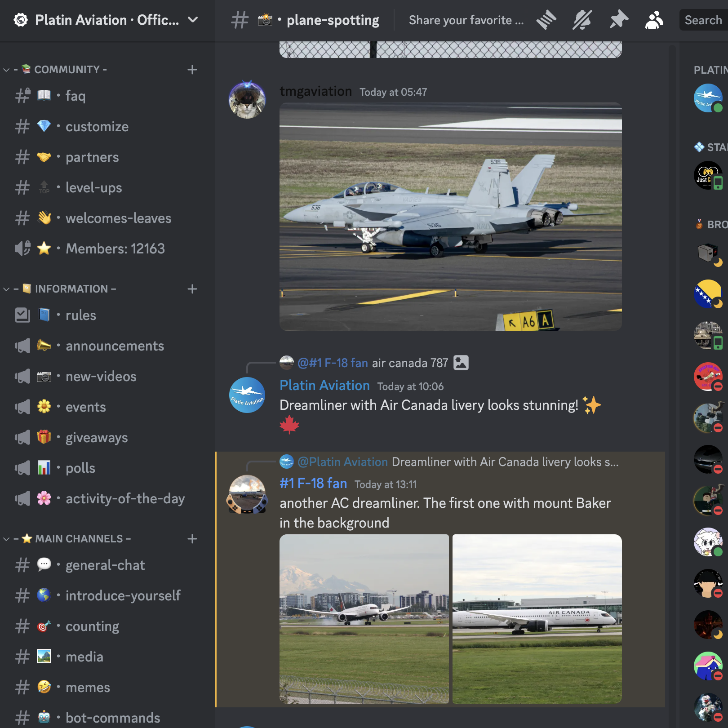728x728 pixels.
Task: Open the events channel
Action: (x=107, y=407)
